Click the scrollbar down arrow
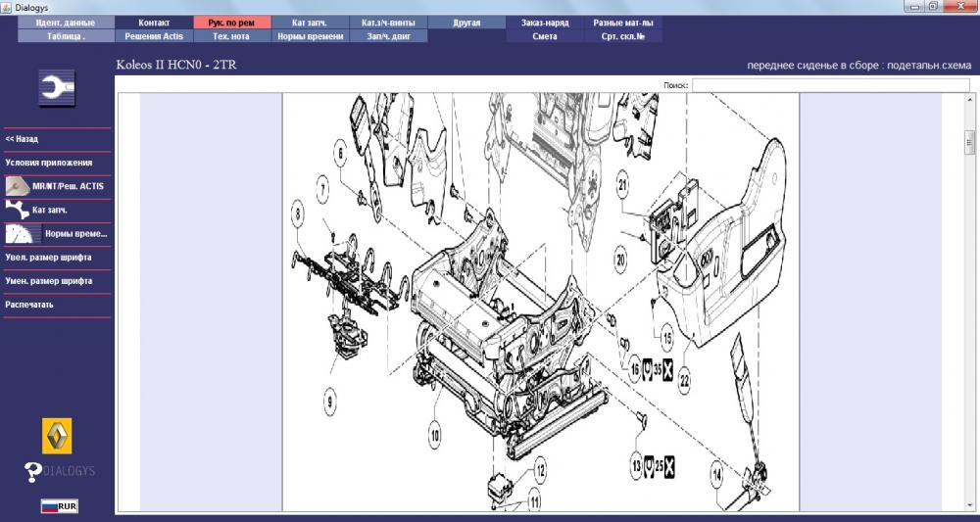Screen dimensions: 980x522 (969, 505)
